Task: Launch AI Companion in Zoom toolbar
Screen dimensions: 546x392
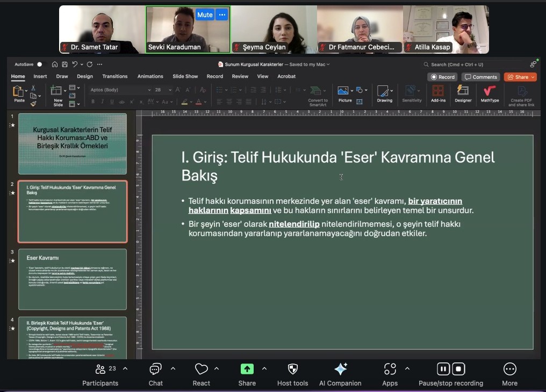Action: pos(340,369)
